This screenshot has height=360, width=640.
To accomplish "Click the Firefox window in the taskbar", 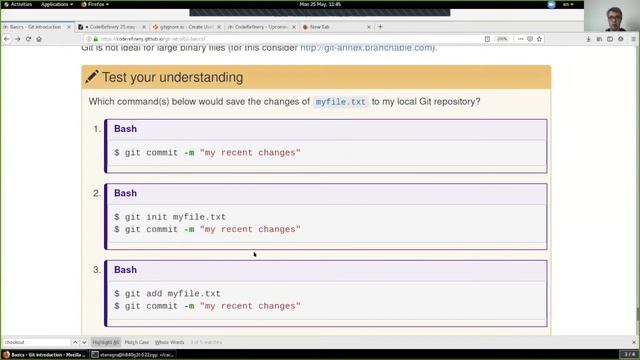I will coord(44,355).
